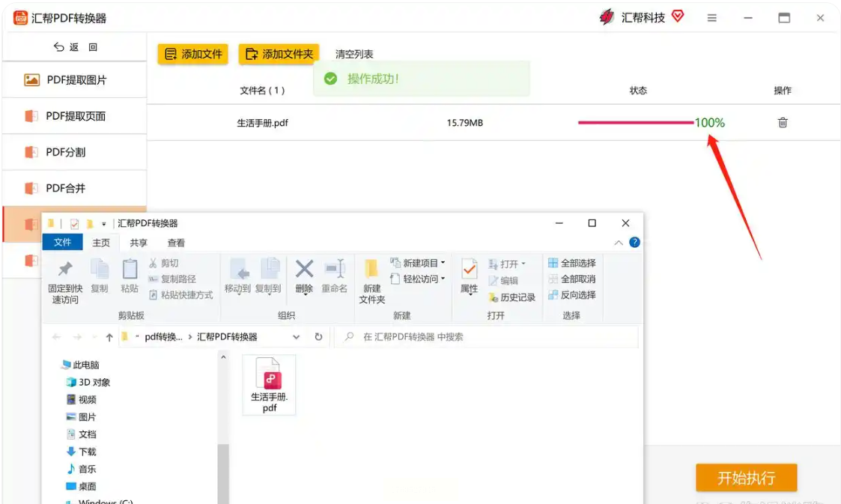This screenshot has height=504, width=841.
Task: Click the Explorer help question mark icon
Action: pyautogui.click(x=634, y=243)
